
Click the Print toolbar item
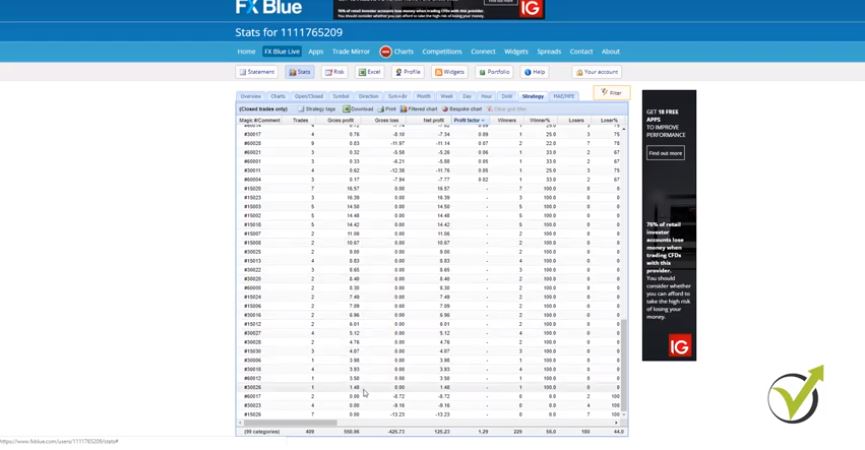coord(387,109)
